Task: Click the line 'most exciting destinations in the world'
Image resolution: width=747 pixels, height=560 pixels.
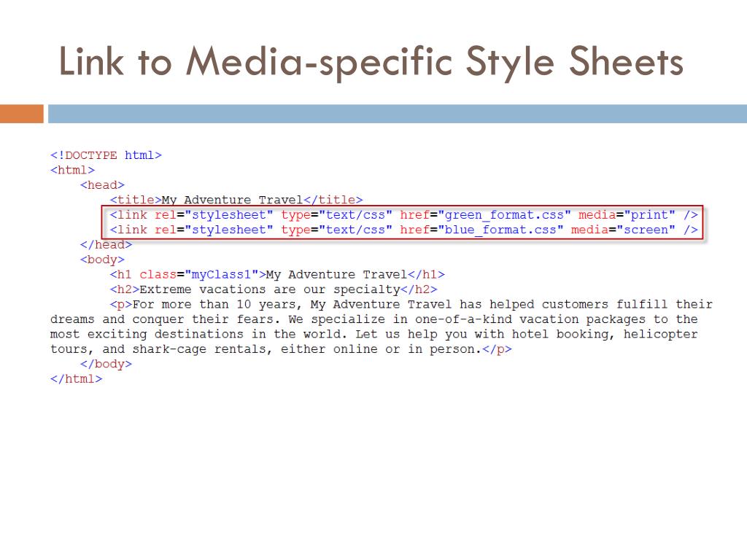Action: (374, 334)
